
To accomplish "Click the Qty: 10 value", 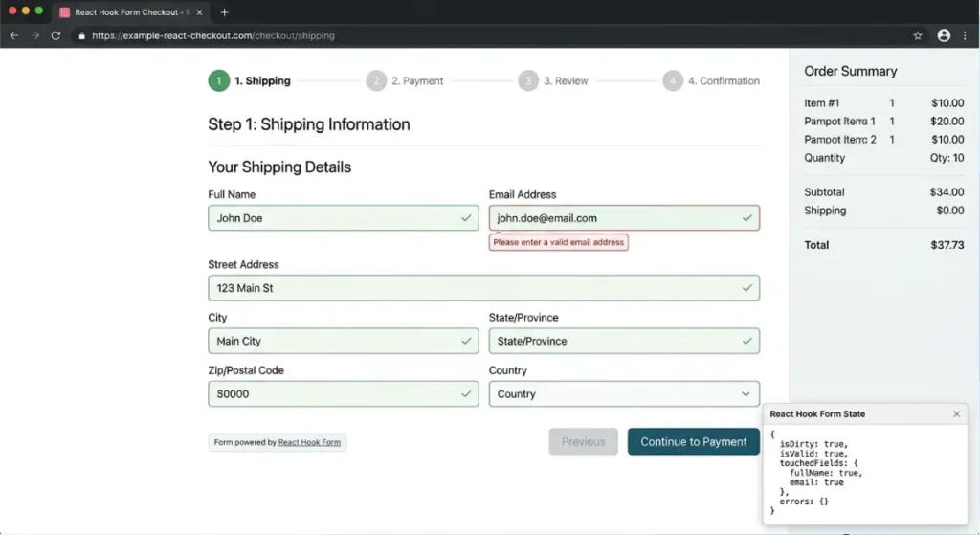I will click(947, 158).
